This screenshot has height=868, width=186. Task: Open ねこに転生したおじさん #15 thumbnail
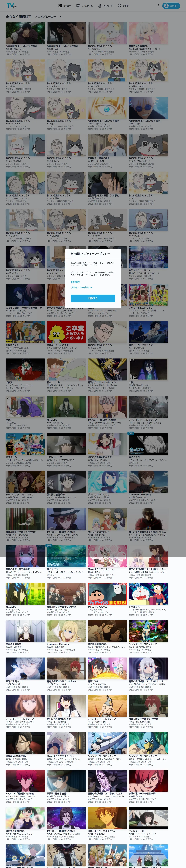click(x=107, y=33)
